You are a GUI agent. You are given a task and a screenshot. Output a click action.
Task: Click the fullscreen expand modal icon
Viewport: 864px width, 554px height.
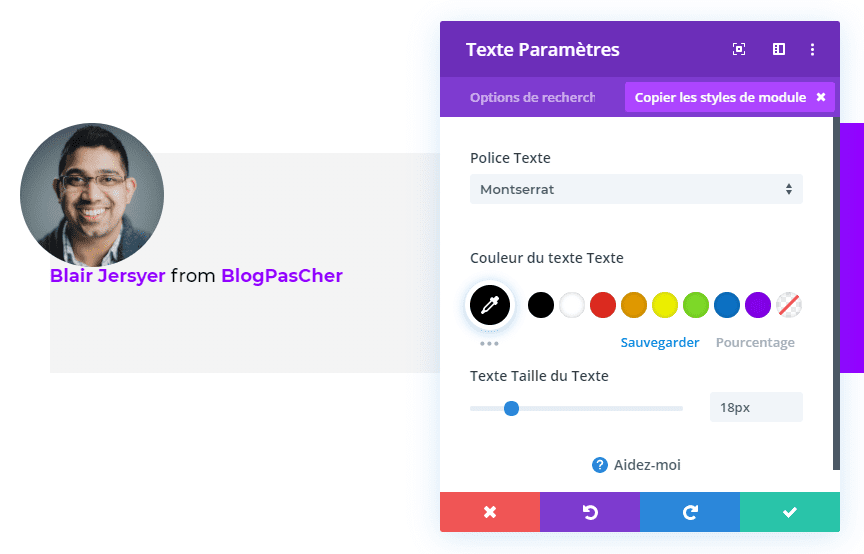[739, 50]
